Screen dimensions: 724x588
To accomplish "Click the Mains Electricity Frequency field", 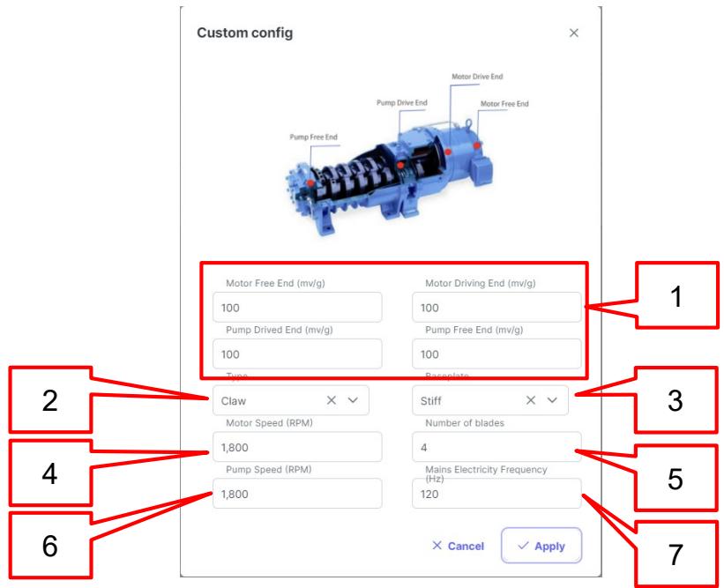I will pyautogui.click(x=496, y=494).
